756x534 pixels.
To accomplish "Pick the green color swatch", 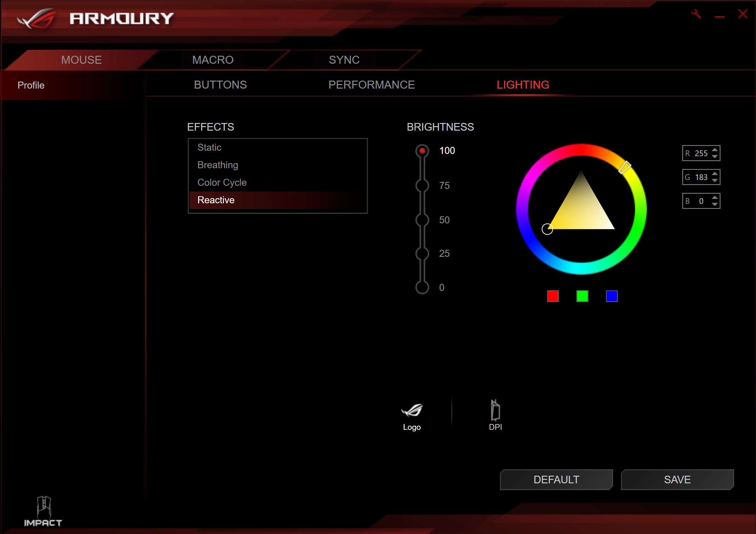I will pos(582,296).
